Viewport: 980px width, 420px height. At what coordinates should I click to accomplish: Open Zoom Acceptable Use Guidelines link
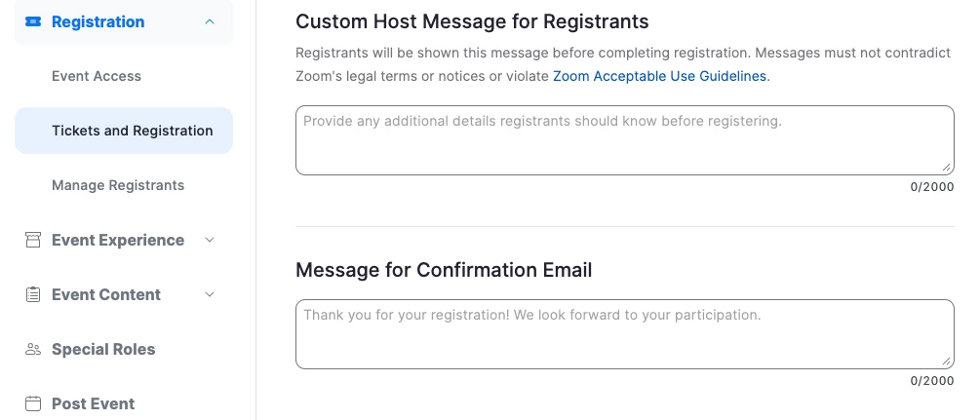coord(660,76)
